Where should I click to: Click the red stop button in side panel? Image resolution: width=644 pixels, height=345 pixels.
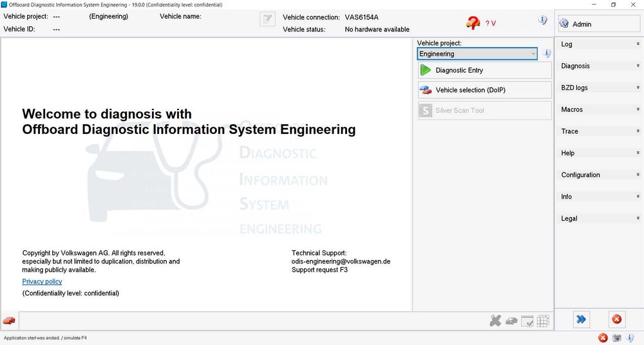pos(616,319)
